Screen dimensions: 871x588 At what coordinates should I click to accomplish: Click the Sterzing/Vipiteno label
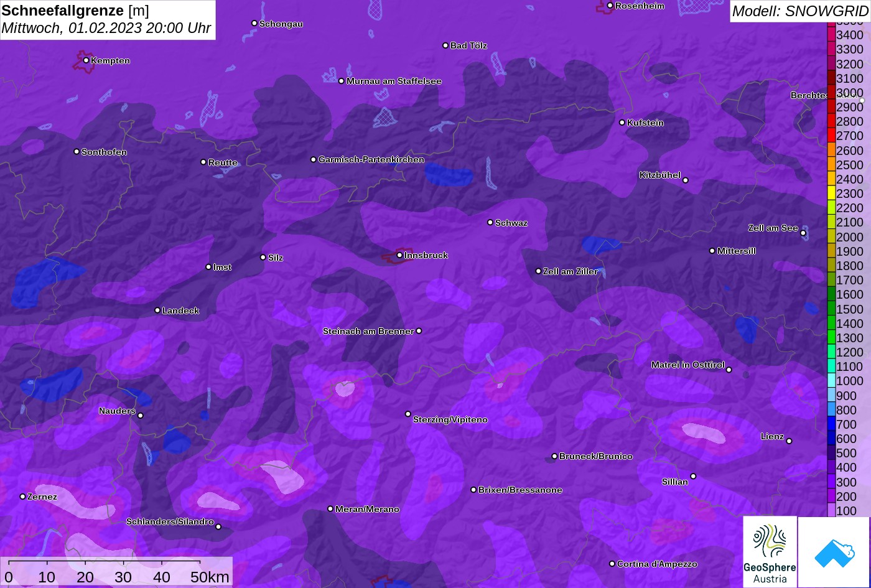tap(450, 420)
